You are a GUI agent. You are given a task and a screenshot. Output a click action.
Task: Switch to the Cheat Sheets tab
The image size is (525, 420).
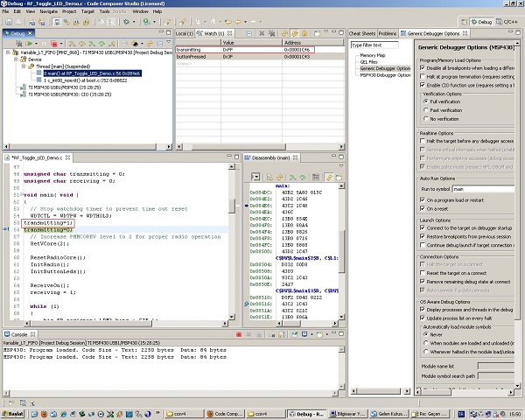[x=361, y=32]
